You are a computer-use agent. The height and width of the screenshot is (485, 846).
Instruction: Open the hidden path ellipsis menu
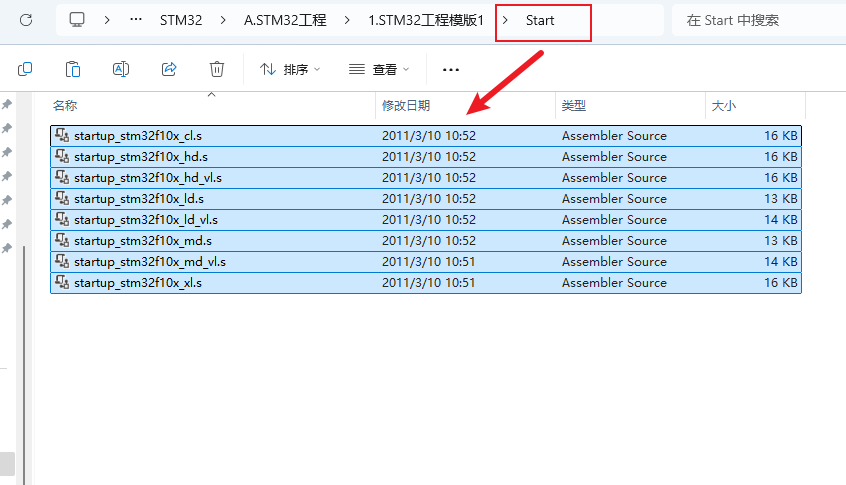coord(136,20)
